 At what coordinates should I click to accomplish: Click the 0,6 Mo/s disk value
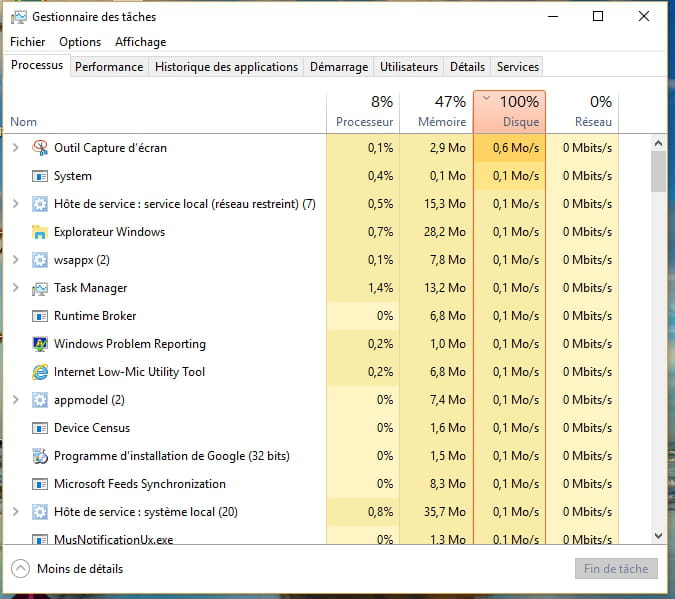[516, 148]
